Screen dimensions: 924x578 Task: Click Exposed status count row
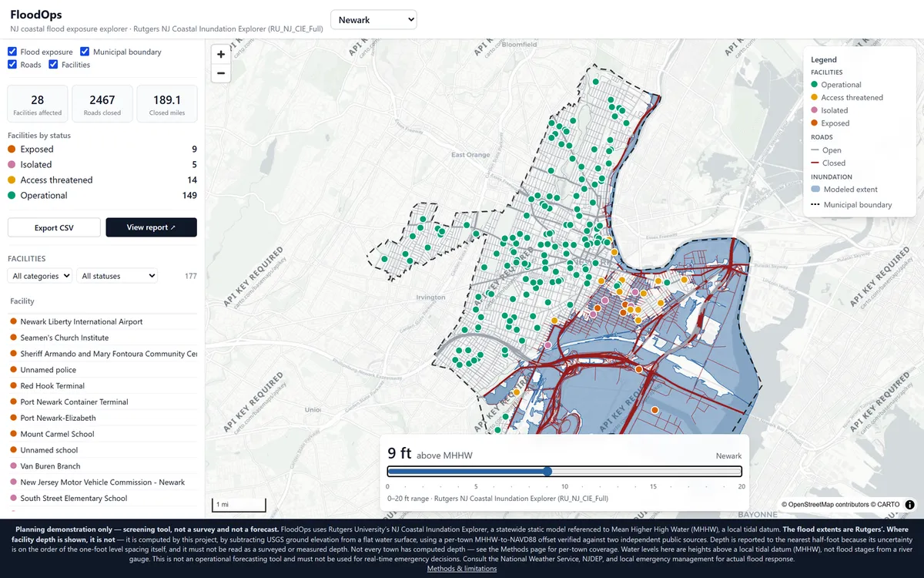102,150
